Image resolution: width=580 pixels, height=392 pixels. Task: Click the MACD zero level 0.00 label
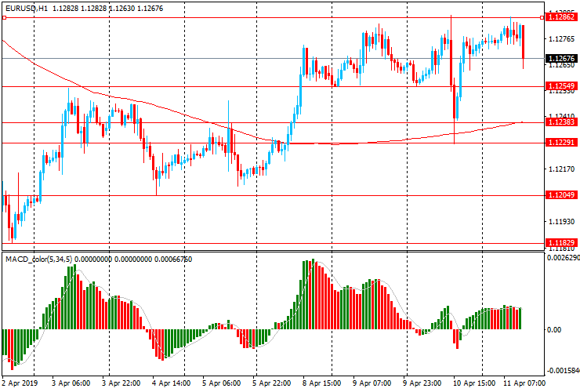pyautogui.click(x=554, y=329)
